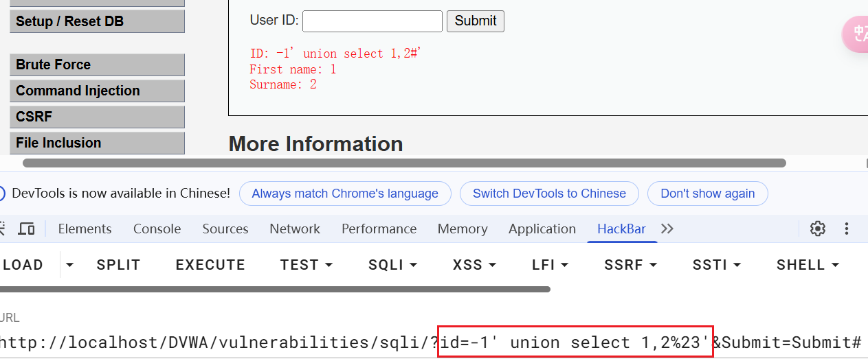Show more DevTools tabs chevron
This screenshot has width=868, height=361.
(x=667, y=229)
